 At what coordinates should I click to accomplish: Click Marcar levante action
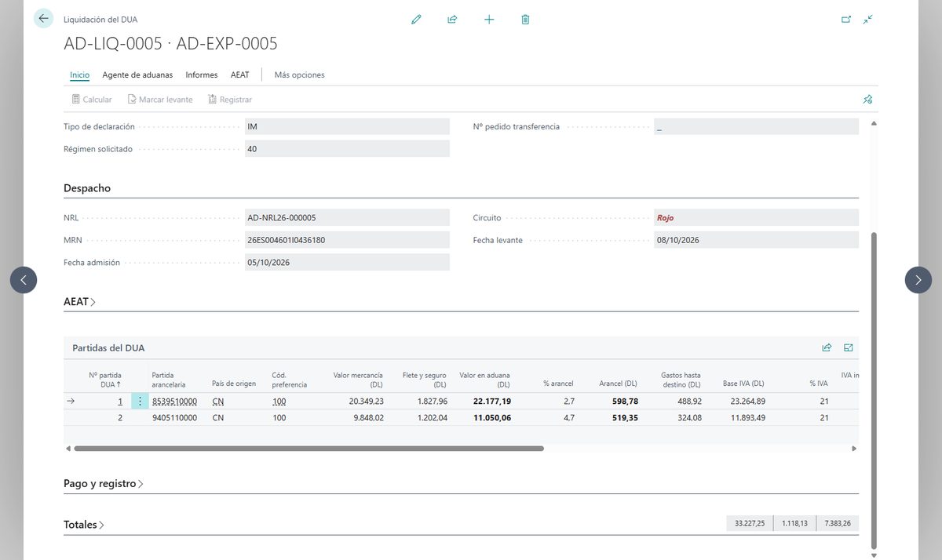pos(160,100)
